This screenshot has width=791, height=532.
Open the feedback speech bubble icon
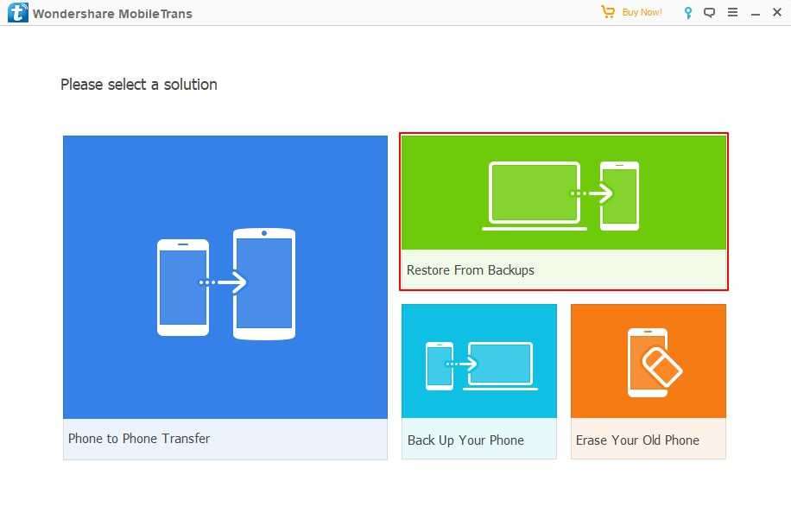710,13
